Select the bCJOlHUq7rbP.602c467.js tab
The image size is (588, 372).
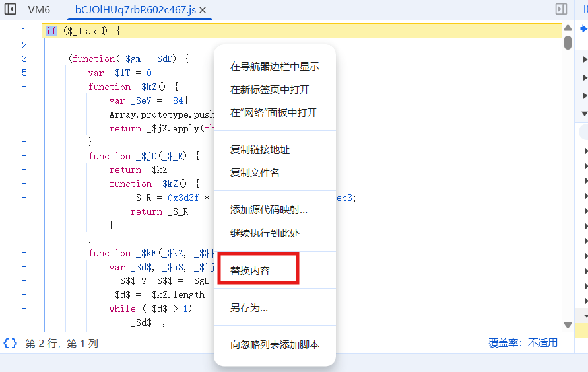pos(135,10)
